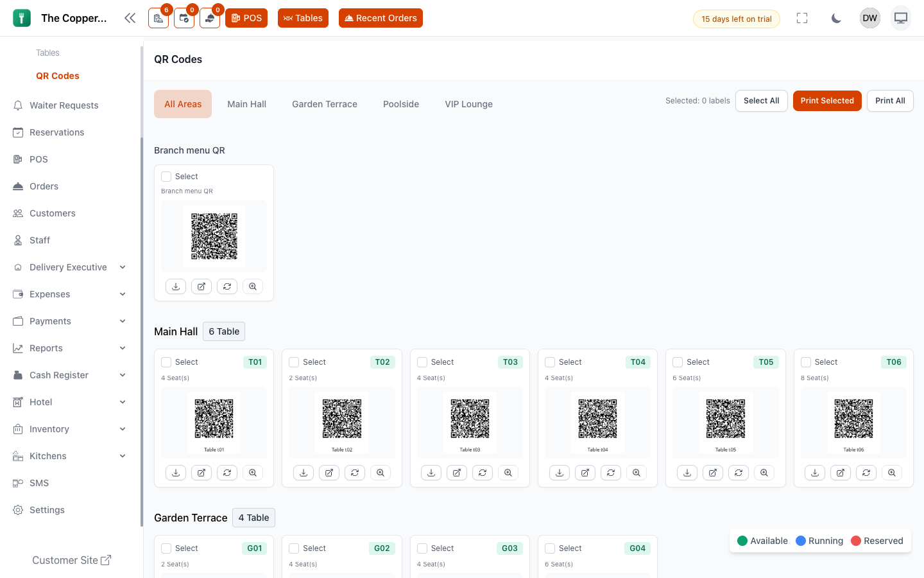Image resolution: width=924 pixels, height=578 pixels.
Task: Click The Copper restaurant logo icon
Action: point(22,18)
